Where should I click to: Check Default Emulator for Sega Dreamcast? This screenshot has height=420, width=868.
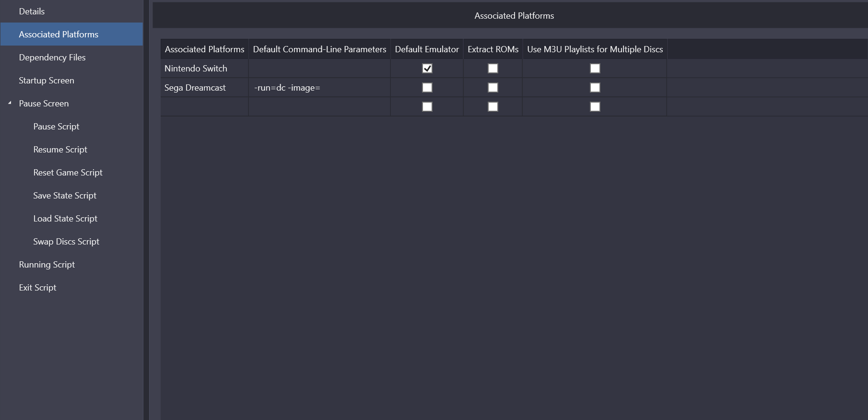pos(427,88)
